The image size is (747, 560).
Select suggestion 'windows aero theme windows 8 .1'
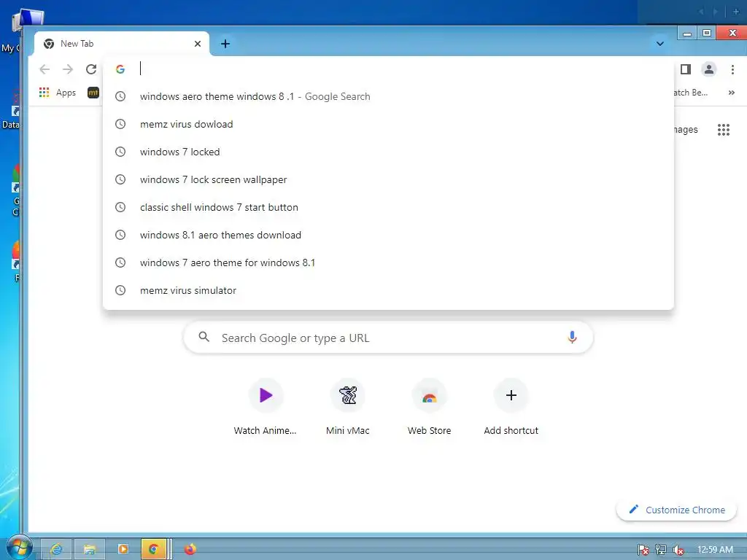pyautogui.click(x=388, y=96)
